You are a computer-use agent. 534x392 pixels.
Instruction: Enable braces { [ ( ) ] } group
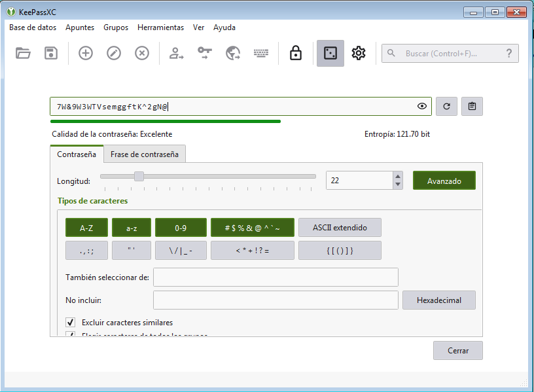pos(340,251)
